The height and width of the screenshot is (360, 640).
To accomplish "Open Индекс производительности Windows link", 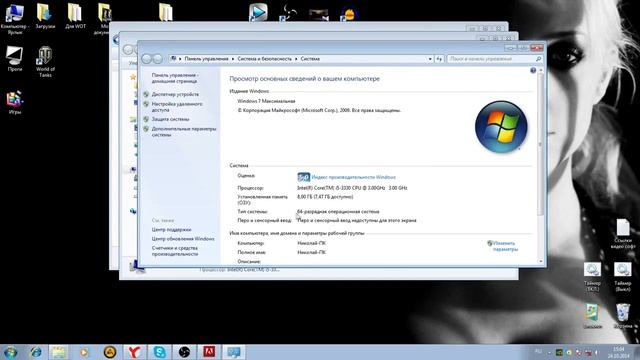I will [x=353, y=177].
